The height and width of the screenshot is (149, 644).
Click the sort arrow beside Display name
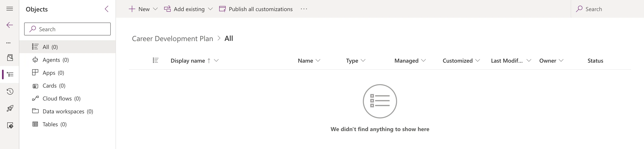209,61
